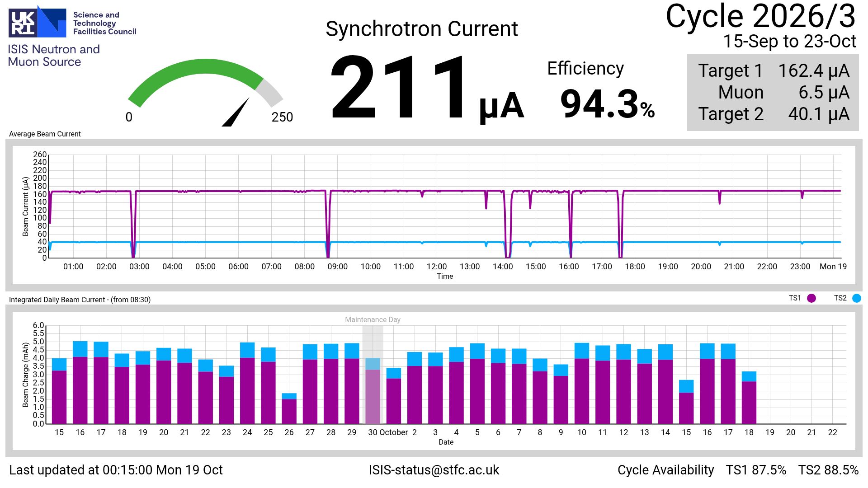868x488 pixels.
Task: Click the ISIS Neutron and Muon Source title
Action: click(x=54, y=56)
